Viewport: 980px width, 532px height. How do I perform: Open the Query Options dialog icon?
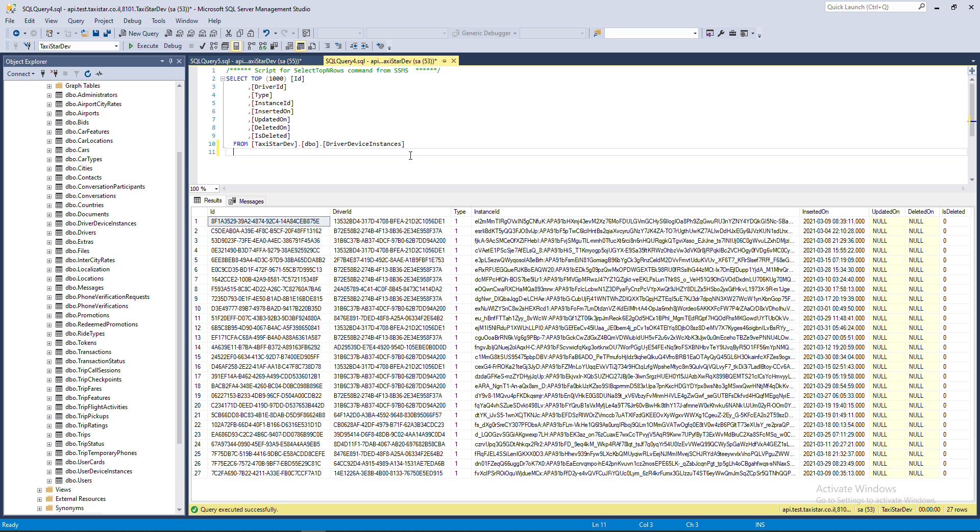(225, 46)
